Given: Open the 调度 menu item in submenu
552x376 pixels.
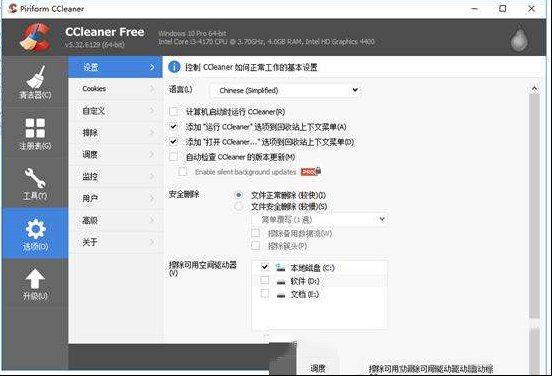Looking at the screenshot, I should pyautogui.click(x=115, y=155).
